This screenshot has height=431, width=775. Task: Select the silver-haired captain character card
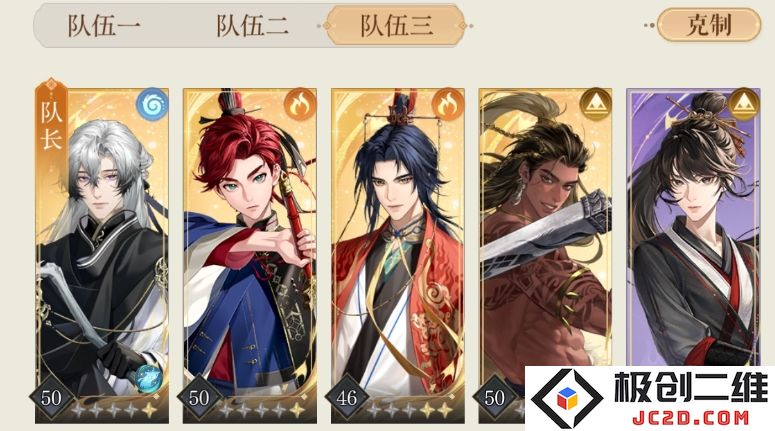point(102,256)
